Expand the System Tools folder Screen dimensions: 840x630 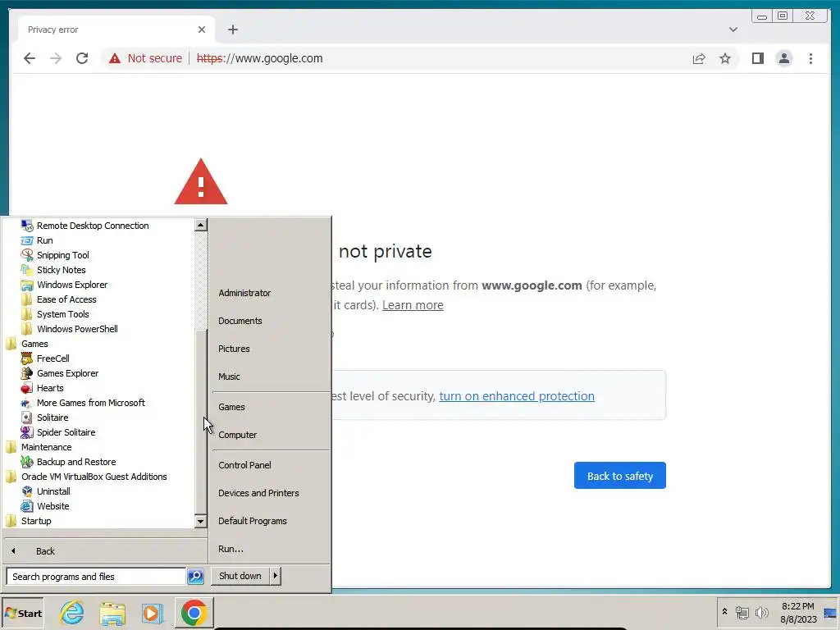pyautogui.click(x=62, y=314)
